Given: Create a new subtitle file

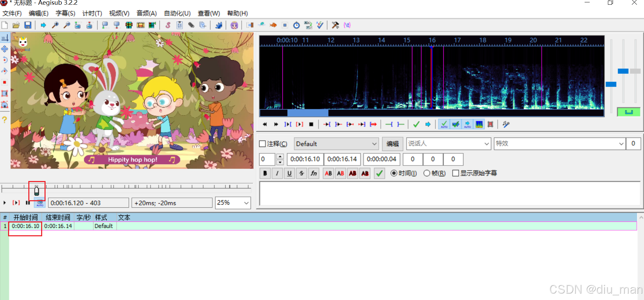Looking at the screenshot, I should coord(5,25).
